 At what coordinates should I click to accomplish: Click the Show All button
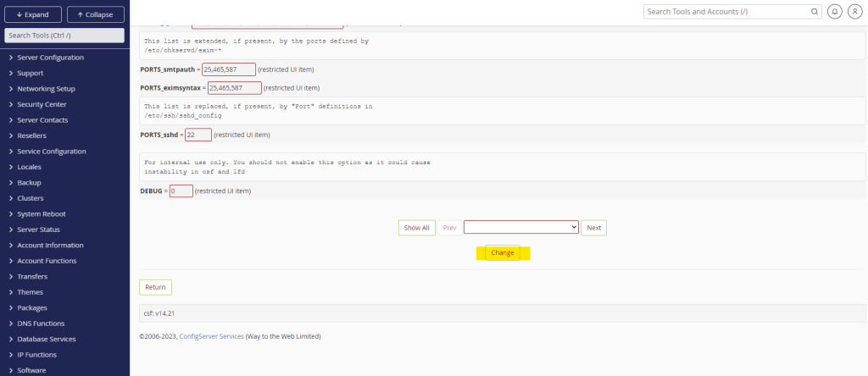tap(416, 228)
